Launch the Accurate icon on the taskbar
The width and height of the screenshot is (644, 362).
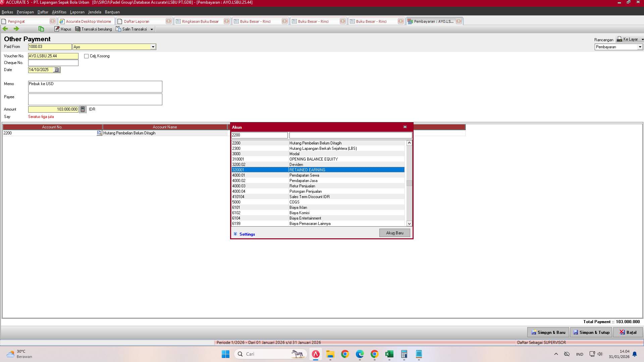(x=316, y=354)
